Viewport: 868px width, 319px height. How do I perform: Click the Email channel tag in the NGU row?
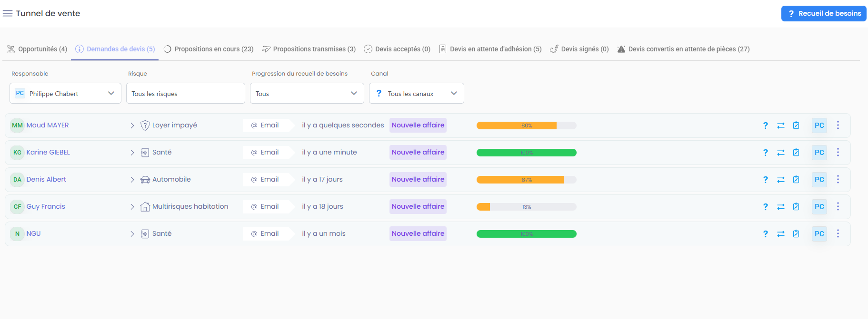(x=269, y=233)
